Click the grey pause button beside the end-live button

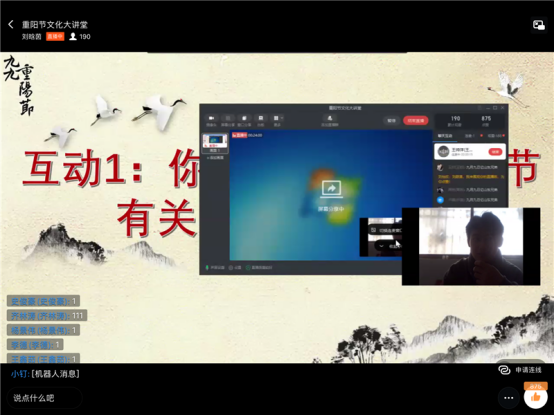391,121
